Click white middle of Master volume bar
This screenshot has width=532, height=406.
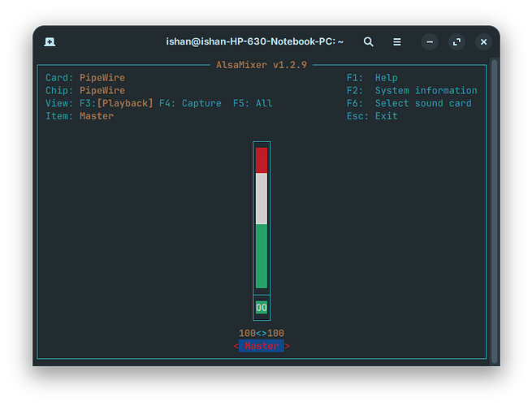[262, 198]
